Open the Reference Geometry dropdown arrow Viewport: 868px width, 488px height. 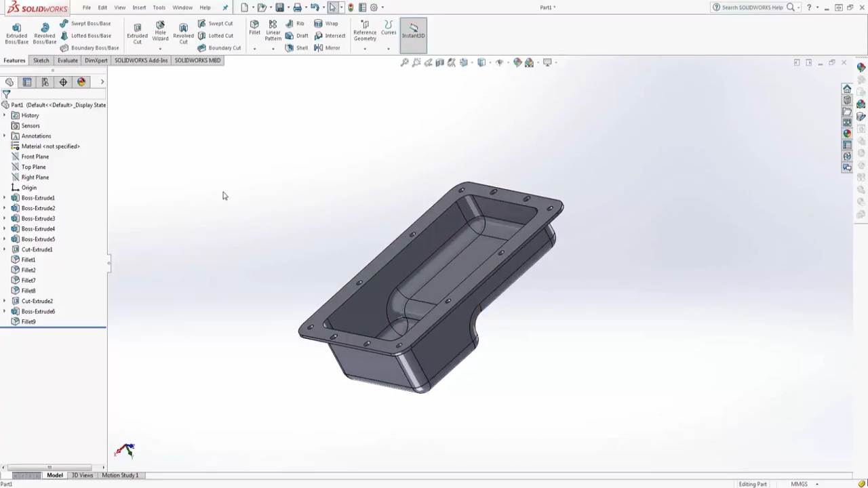(365, 48)
